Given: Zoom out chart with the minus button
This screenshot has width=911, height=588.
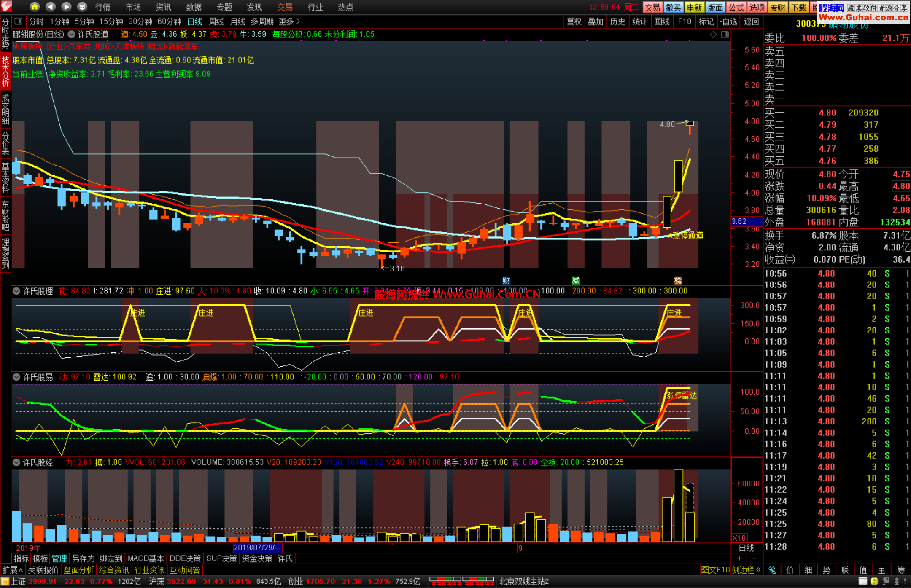Looking at the screenshot, I should [x=755, y=558].
